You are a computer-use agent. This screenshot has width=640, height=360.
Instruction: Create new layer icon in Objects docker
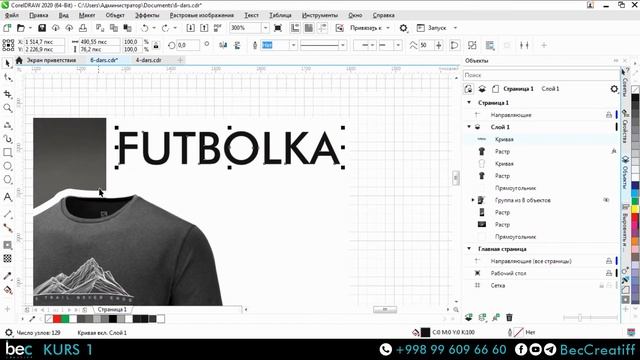pos(469,317)
